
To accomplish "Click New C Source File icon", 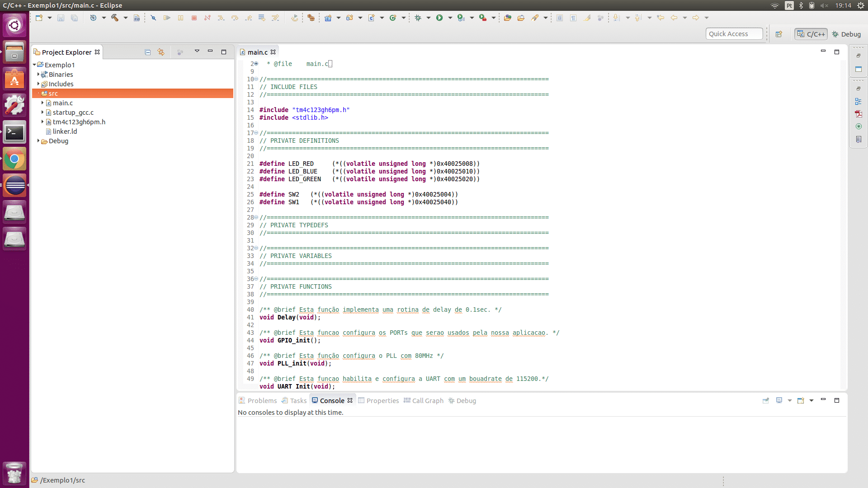I will tap(371, 18).
